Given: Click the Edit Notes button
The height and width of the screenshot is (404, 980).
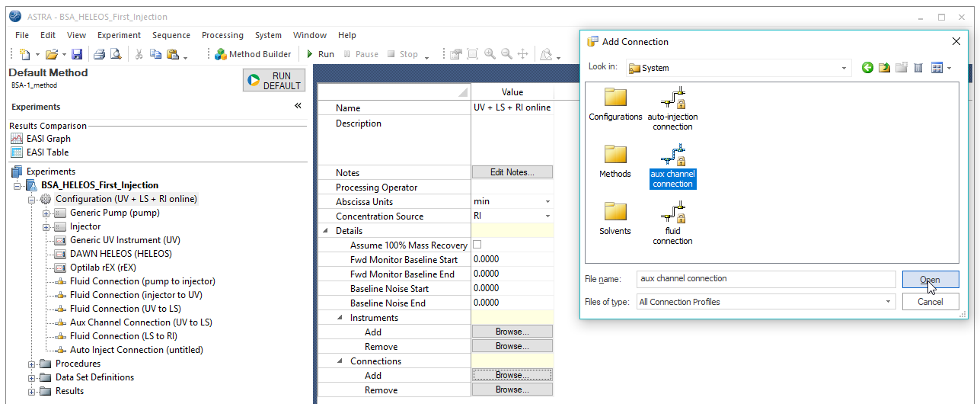Looking at the screenshot, I should tap(512, 172).
